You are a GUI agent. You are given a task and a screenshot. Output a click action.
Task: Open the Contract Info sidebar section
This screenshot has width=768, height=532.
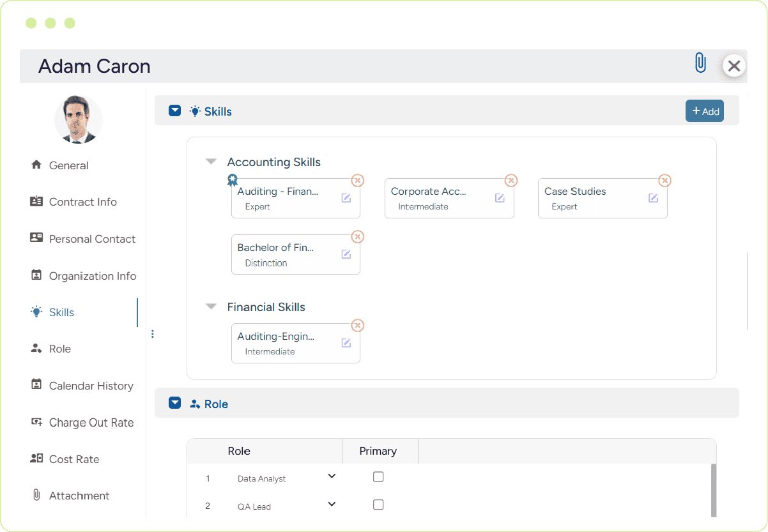82,202
